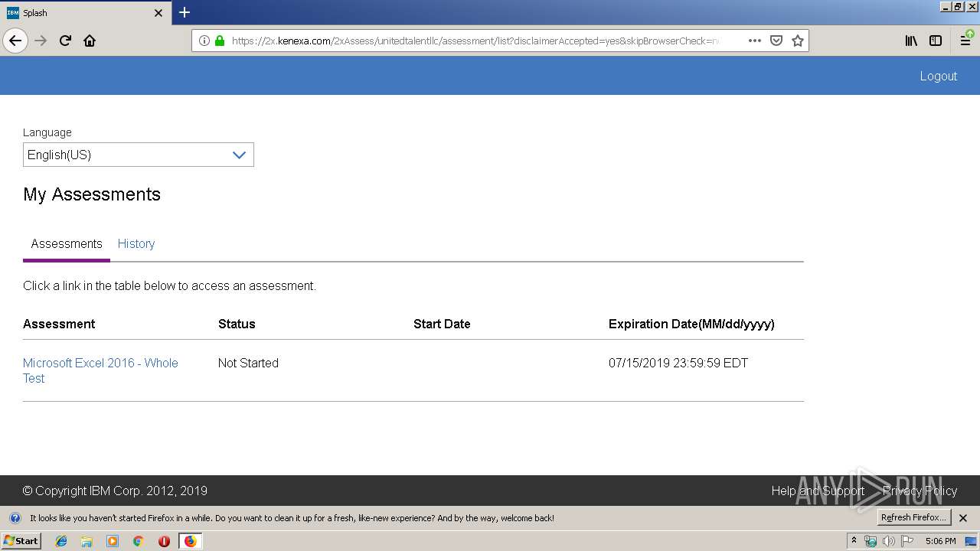Open page actions three-dot menu
This screenshot has height=551, width=980.
click(755, 41)
